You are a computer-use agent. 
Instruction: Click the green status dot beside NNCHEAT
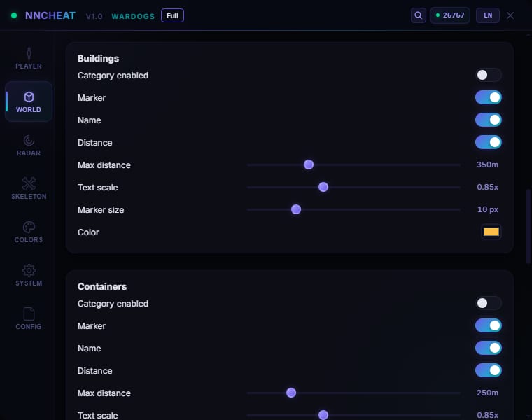coord(14,15)
